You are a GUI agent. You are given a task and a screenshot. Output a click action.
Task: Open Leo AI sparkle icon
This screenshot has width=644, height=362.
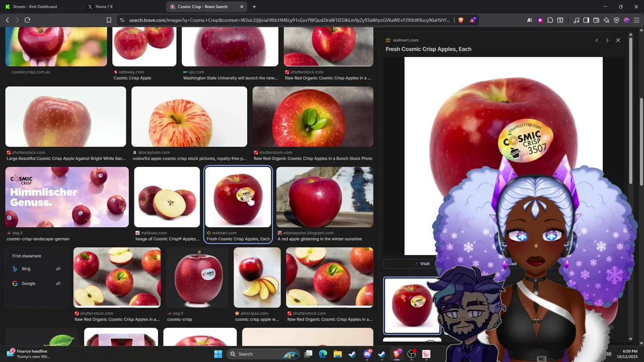(x=606, y=20)
